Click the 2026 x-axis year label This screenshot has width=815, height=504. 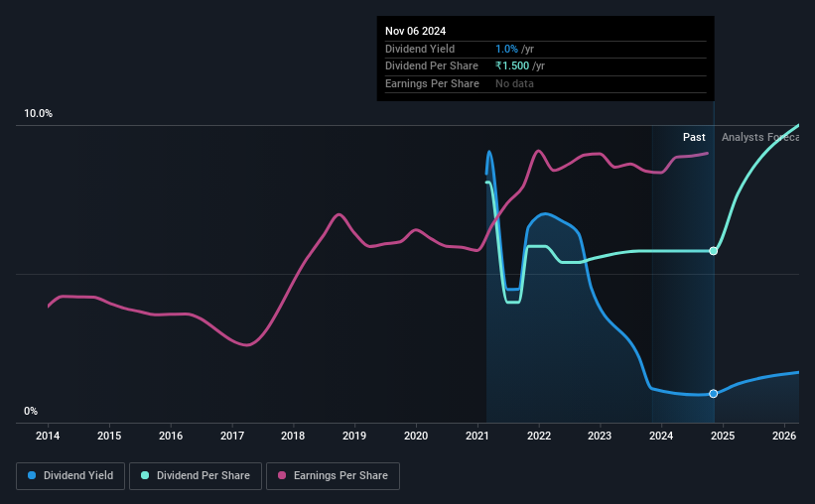pos(784,436)
